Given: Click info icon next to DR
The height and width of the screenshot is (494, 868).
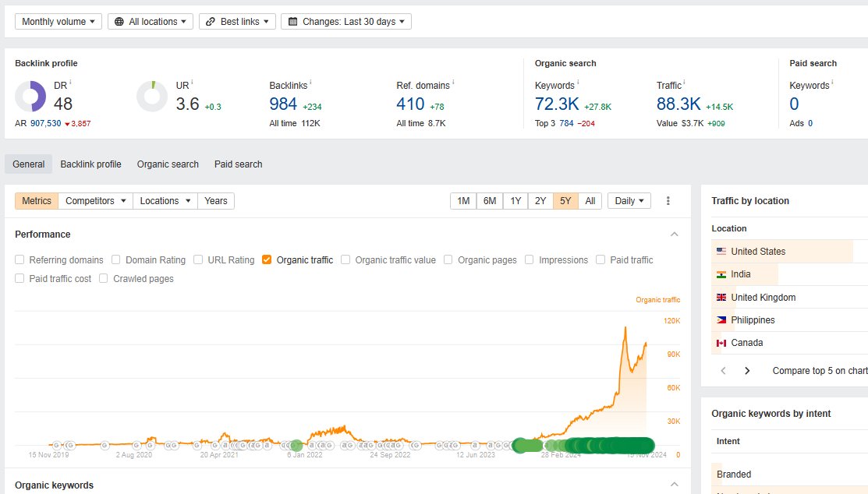Looking at the screenshot, I should click(70, 83).
